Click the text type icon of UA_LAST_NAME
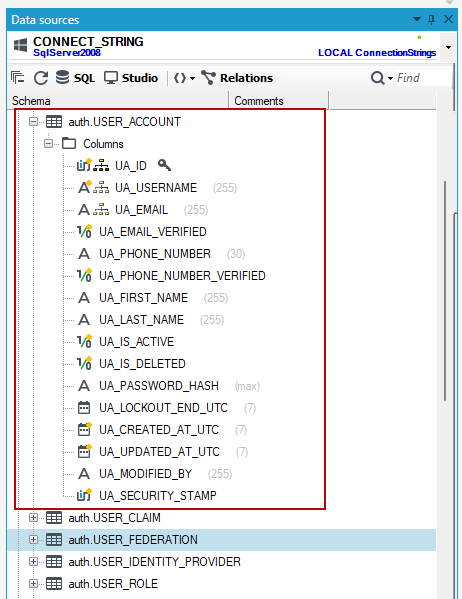Image resolution: width=462 pixels, height=599 pixels. [x=84, y=320]
